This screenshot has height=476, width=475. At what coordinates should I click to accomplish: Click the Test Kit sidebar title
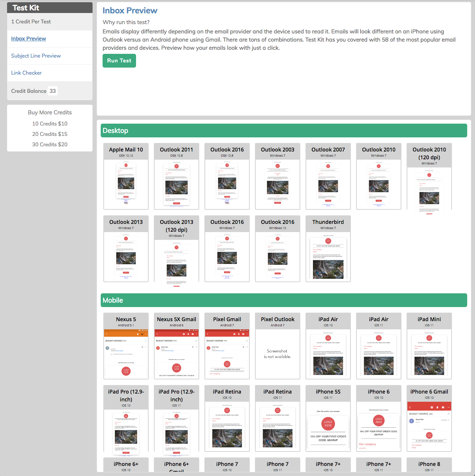(26, 8)
